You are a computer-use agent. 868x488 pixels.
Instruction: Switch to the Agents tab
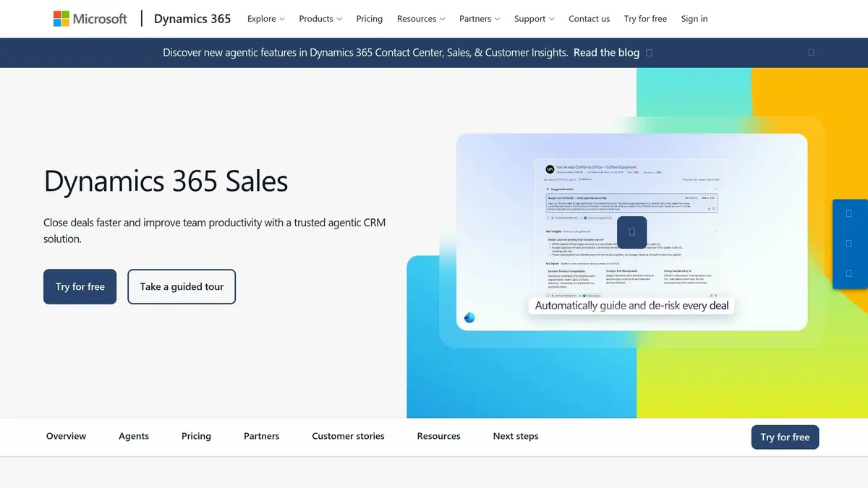pyautogui.click(x=134, y=436)
